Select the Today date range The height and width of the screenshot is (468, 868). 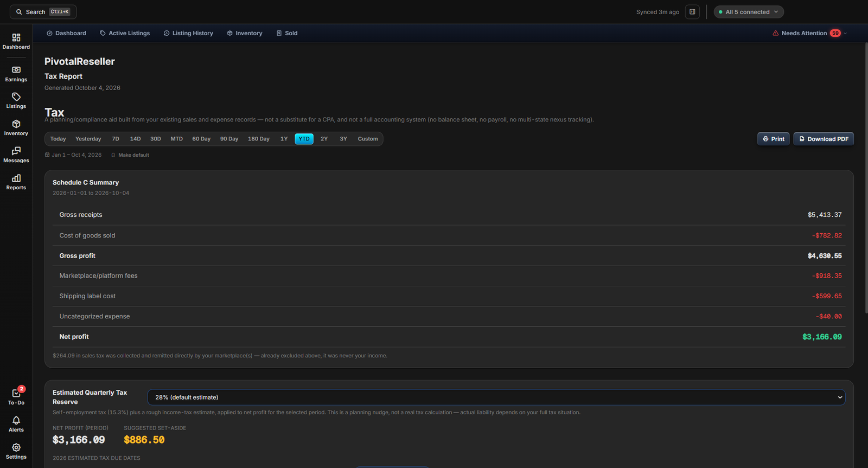(x=58, y=139)
